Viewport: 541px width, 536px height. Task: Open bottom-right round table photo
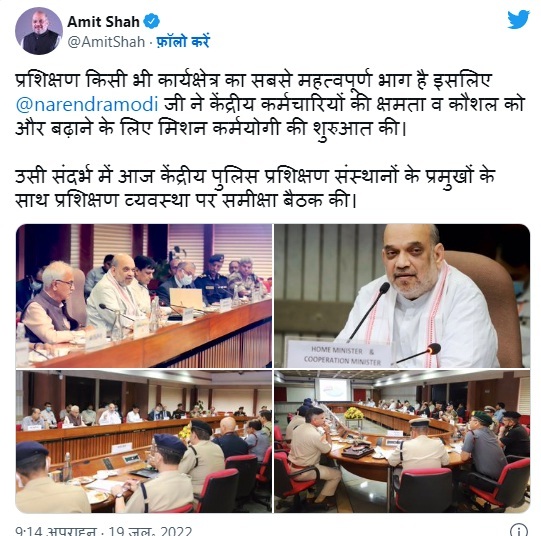pos(402,441)
